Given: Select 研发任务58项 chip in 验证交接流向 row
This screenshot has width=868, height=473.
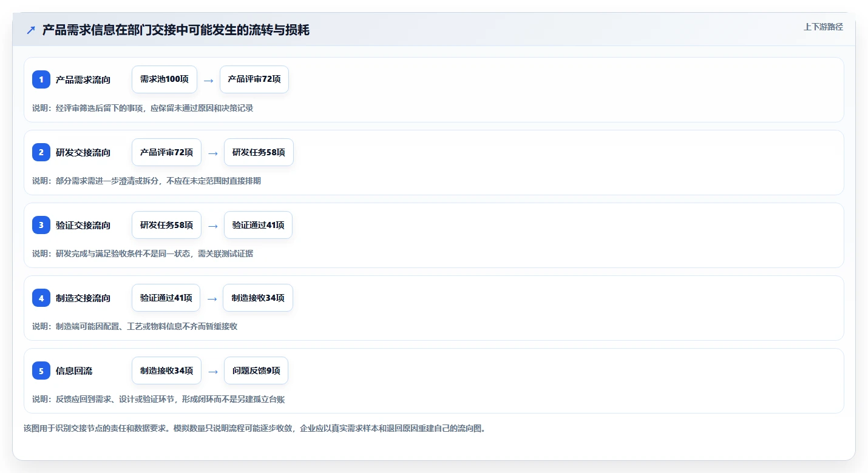Looking at the screenshot, I should coord(166,225).
